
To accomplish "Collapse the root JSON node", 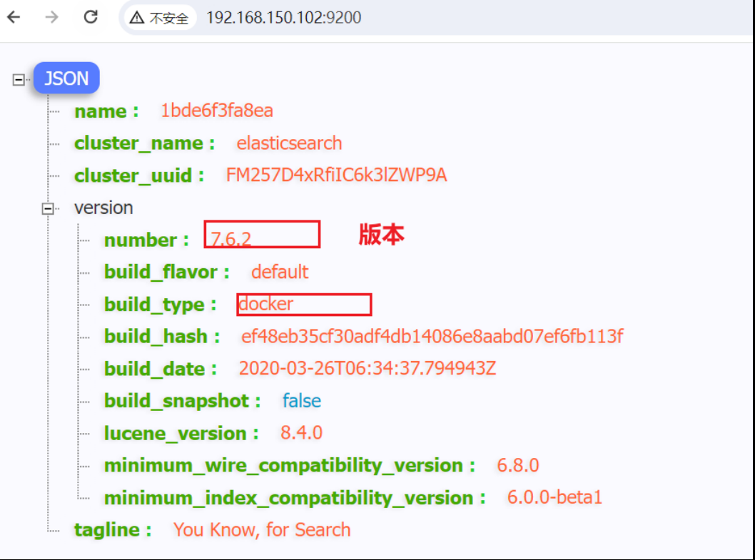I will pos(19,79).
